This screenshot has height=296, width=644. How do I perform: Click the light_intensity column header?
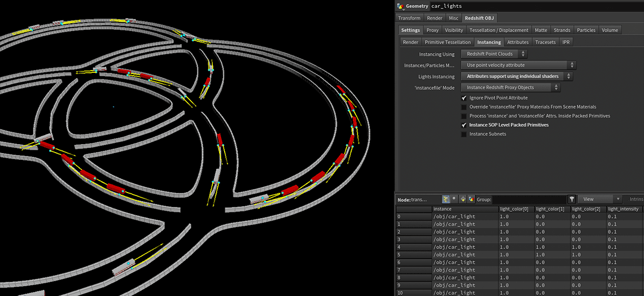[623, 209]
